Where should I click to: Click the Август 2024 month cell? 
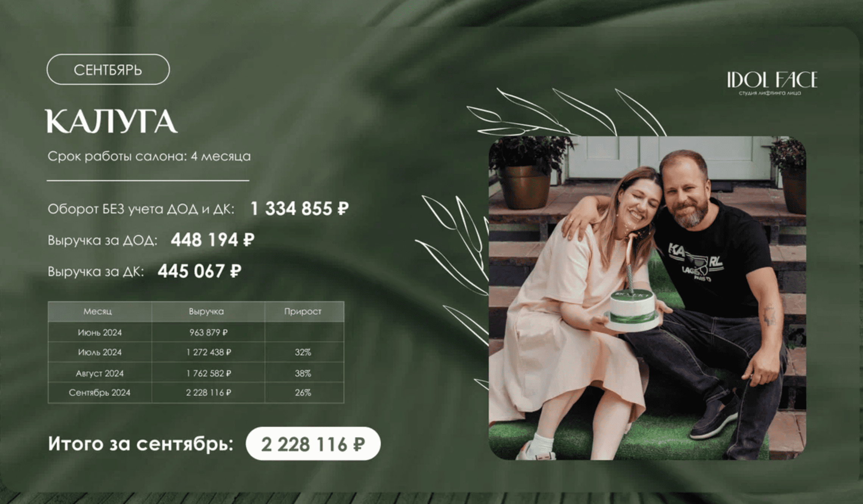tap(100, 373)
